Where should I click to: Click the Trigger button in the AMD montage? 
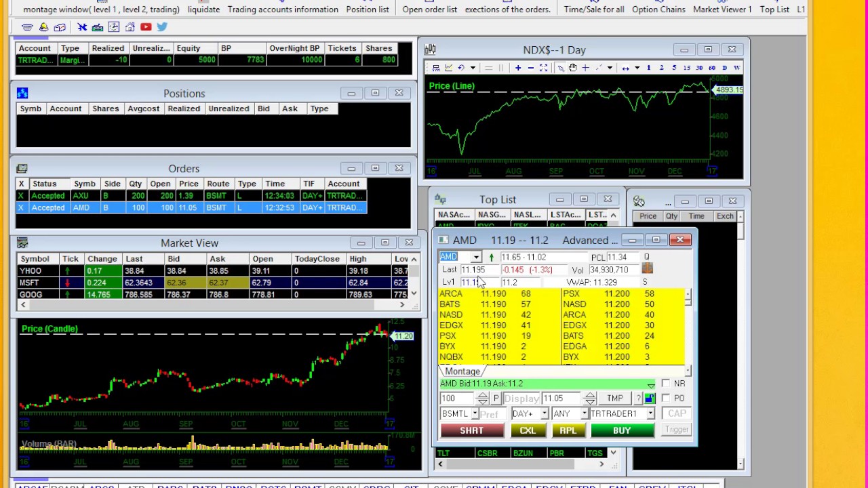[677, 429]
